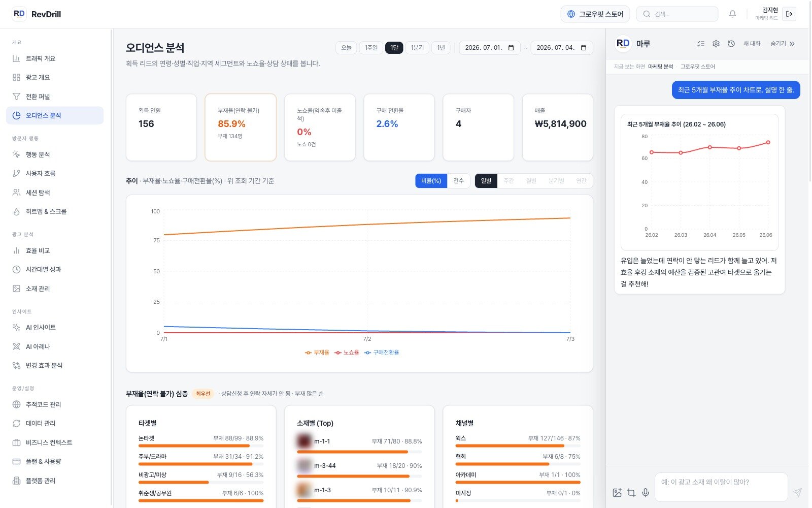
Task: Click the m-3-44 creative progress bar
Action: [359, 476]
